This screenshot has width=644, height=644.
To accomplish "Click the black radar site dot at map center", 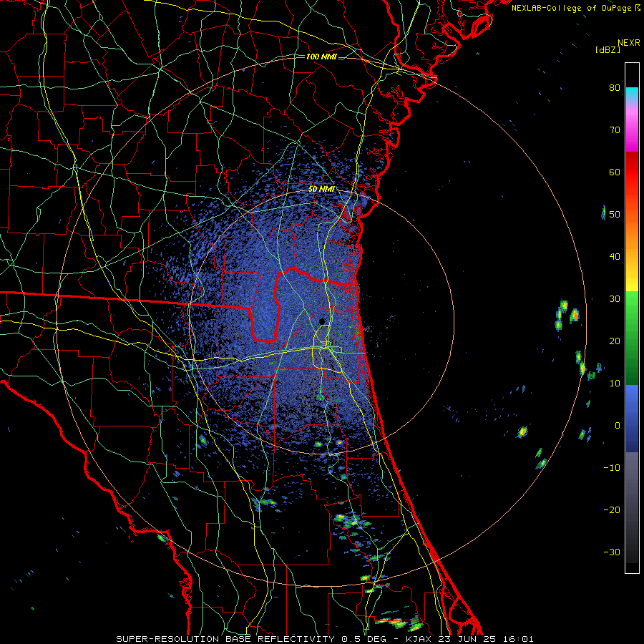I will coord(322,321).
